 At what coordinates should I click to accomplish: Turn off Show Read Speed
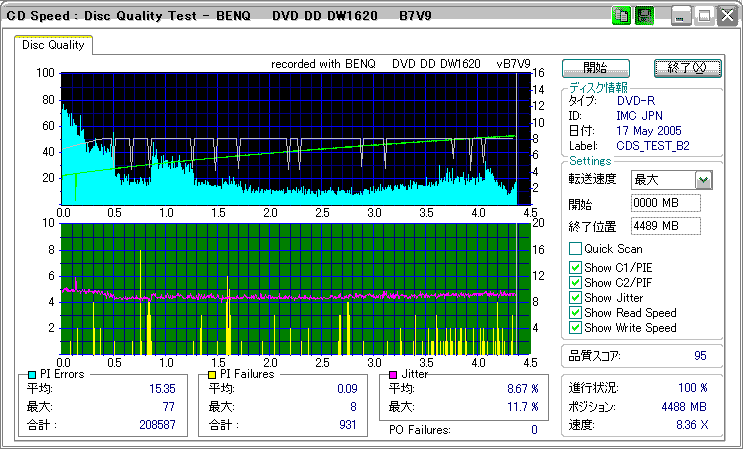coord(575,313)
